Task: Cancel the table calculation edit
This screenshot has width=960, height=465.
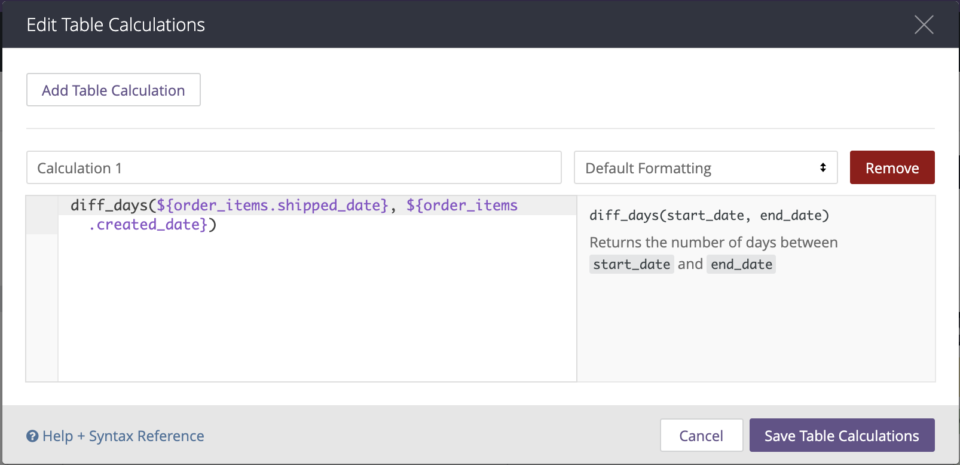Action: point(701,436)
